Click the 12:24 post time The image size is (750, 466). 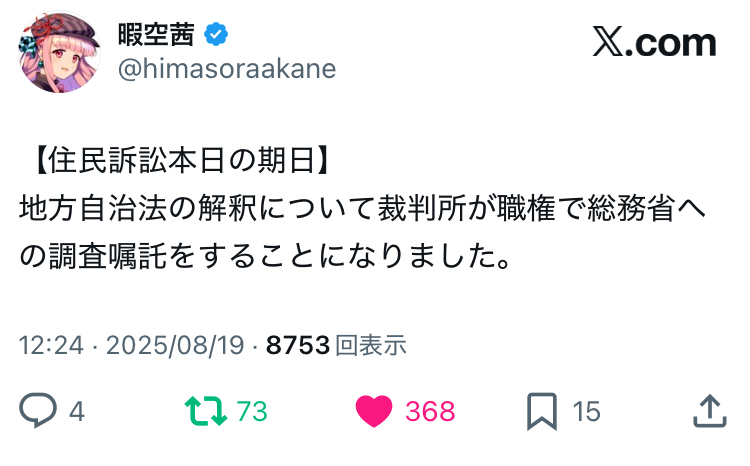pos(48,345)
